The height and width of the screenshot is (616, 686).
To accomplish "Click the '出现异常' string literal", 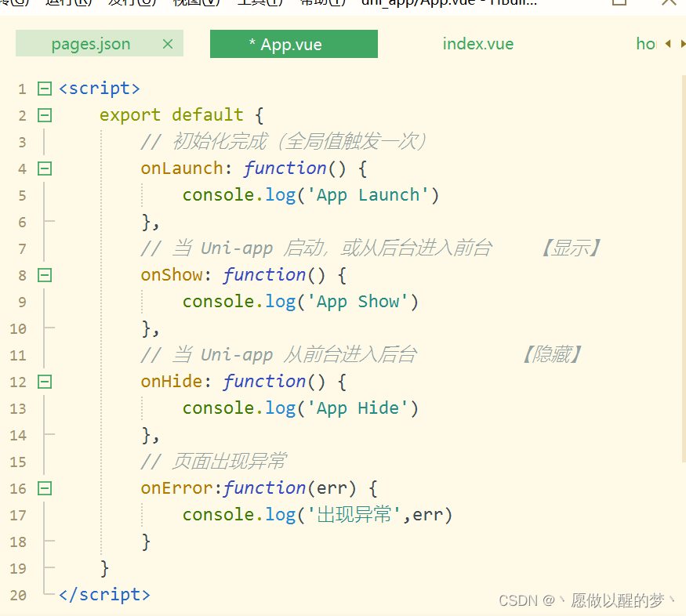I will tap(354, 515).
